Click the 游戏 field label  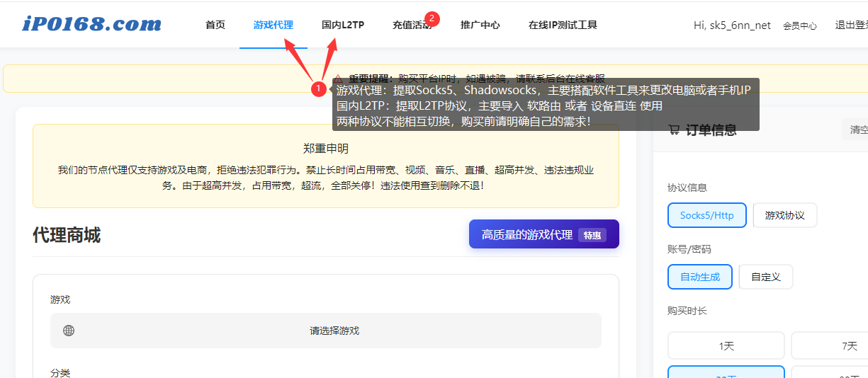[x=60, y=299]
